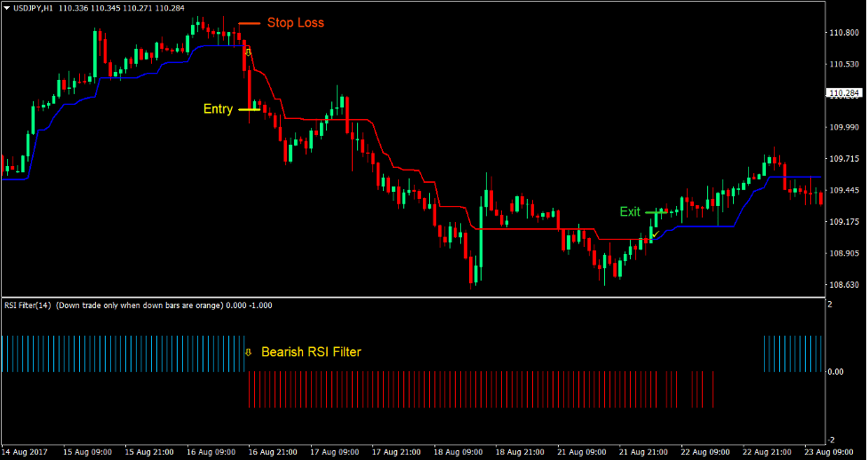Image resolution: width=868 pixels, height=460 pixels.
Task: Click the '18 Aug 09:00' time label
Action: [x=459, y=452]
